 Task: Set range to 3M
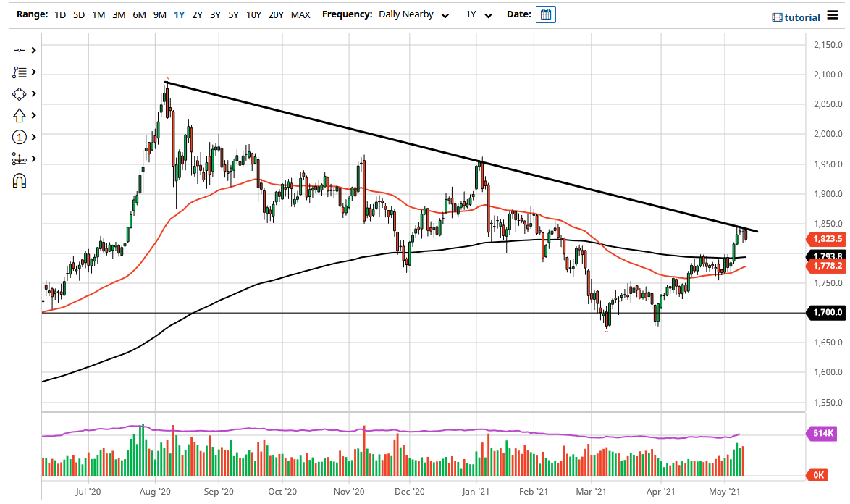[119, 14]
